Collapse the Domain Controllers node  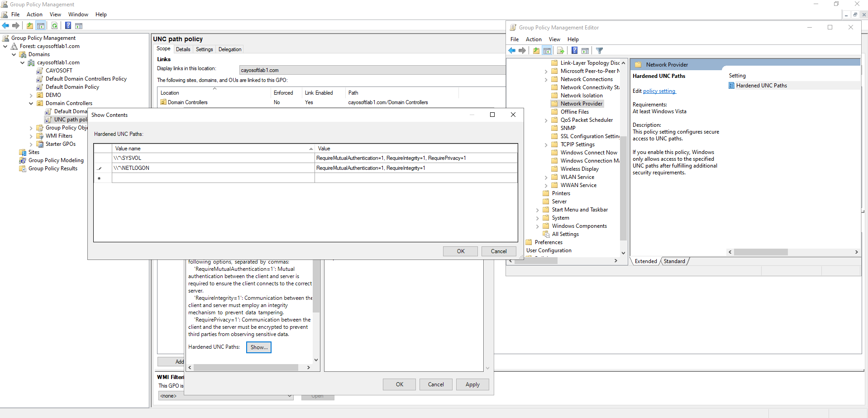tap(31, 104)
